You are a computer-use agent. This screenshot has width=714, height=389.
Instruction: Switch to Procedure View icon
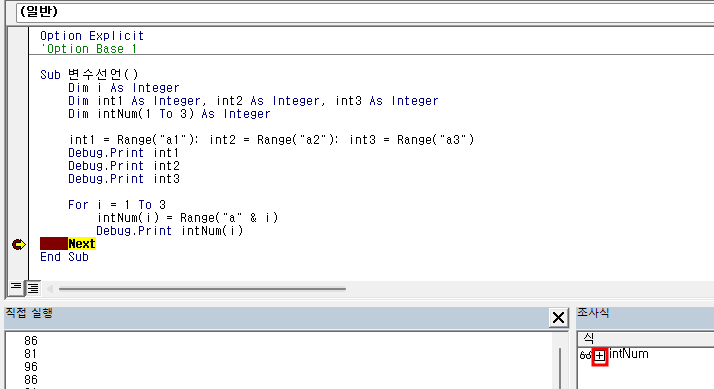click(x=16, y=287)
